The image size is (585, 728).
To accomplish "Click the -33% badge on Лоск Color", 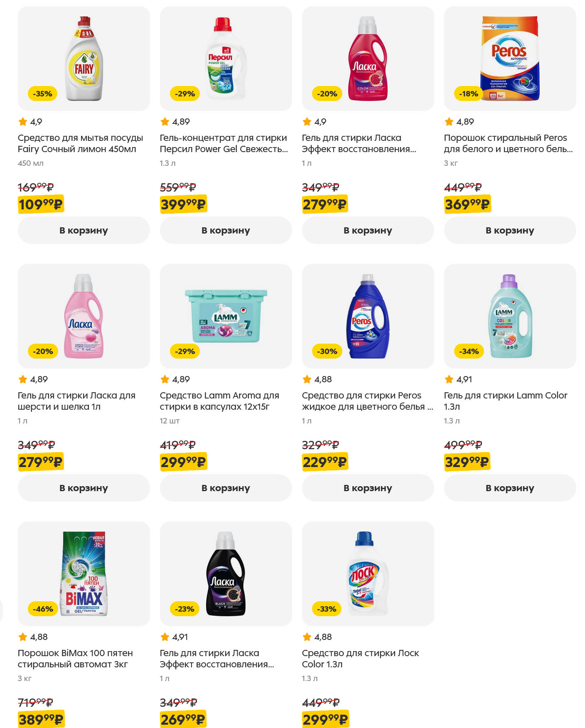I will pos(327,609).
